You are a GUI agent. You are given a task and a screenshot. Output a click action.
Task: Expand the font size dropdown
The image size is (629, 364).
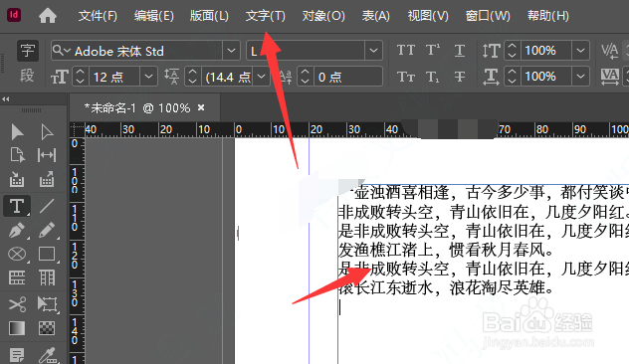click(149, 77)
